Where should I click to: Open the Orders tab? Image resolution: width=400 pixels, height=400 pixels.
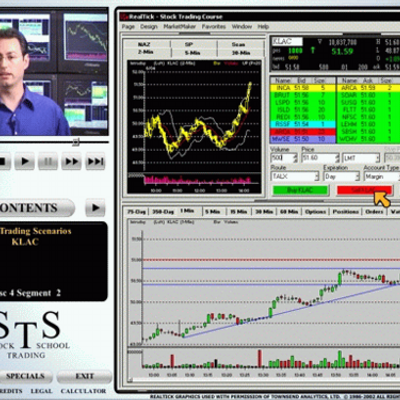pos(374,212)
